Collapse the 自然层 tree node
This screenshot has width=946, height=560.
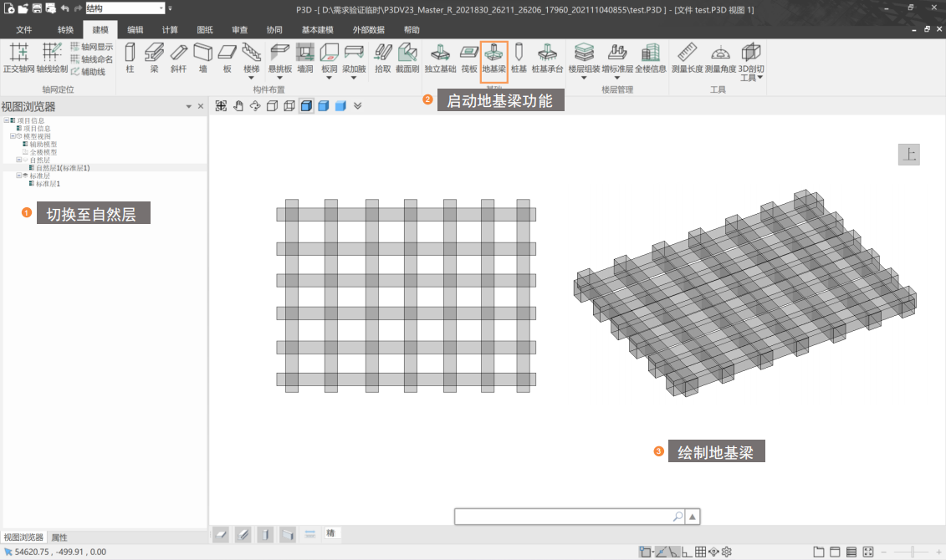click(x=18, y=160)
